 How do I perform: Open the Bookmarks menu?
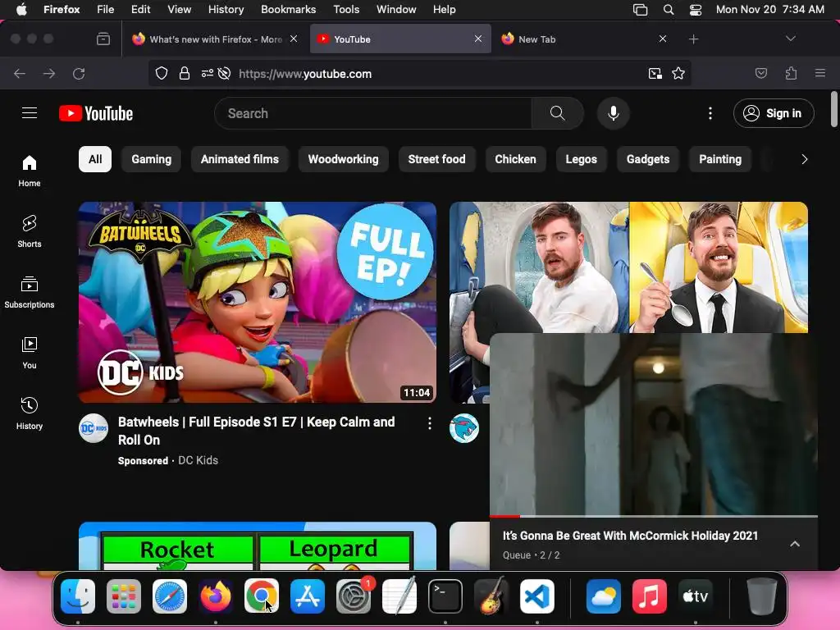click(x=288, y=10)
